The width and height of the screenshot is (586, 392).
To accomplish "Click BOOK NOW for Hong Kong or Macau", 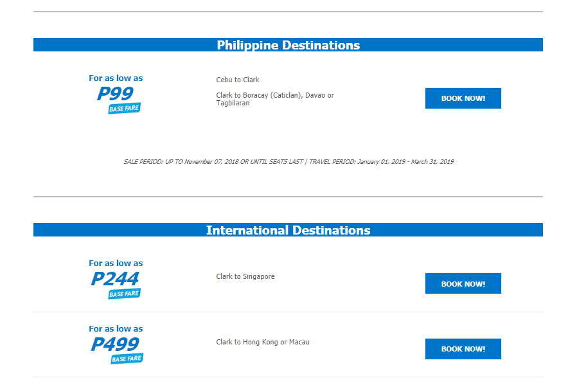I will (463, 349).
